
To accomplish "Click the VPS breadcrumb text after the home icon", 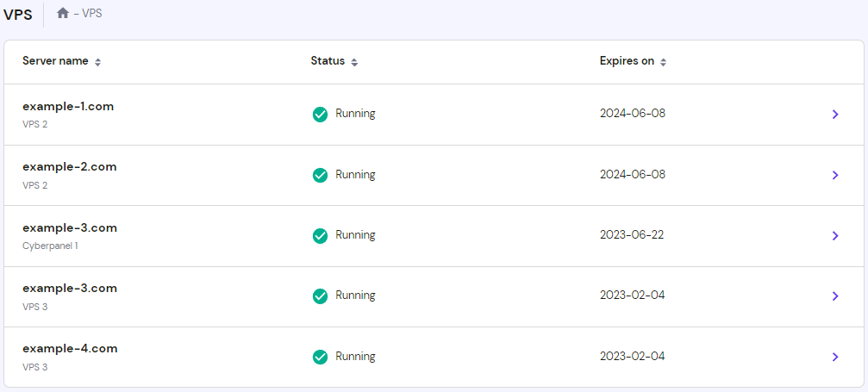I will [91, 14].
